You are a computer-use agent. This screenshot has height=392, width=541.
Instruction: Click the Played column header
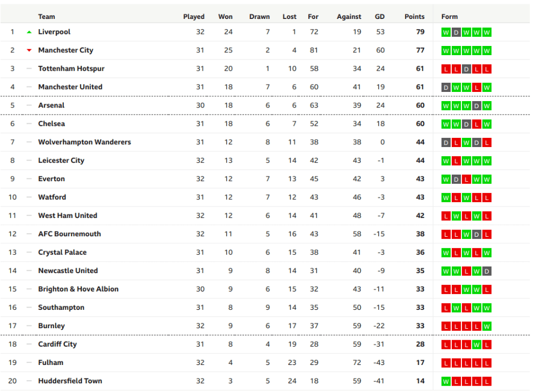pyautogui.click(x=194, y=17)
